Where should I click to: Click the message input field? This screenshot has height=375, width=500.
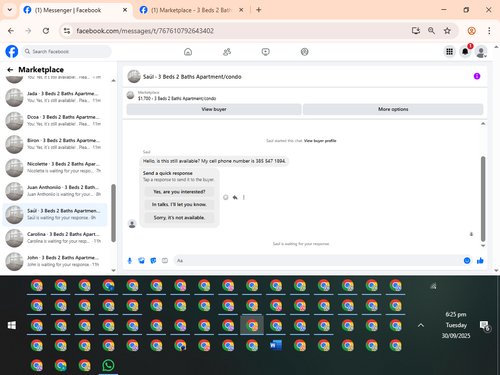pos(317,261)
